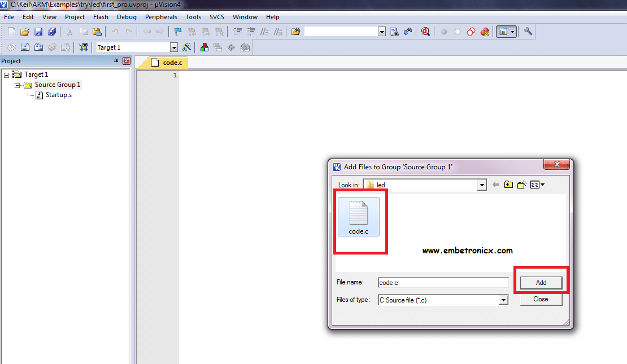Click the toolbar find text input field

click(x=341, y=32)
